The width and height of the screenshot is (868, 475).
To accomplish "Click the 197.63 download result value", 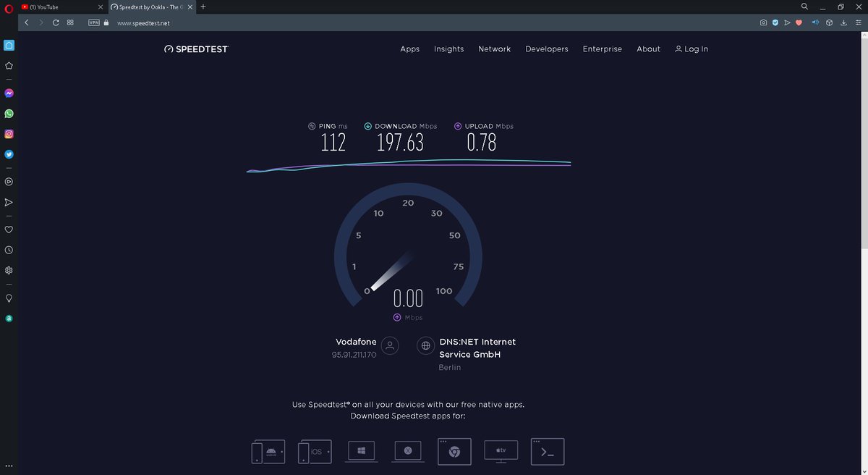I will pos(400,143).
